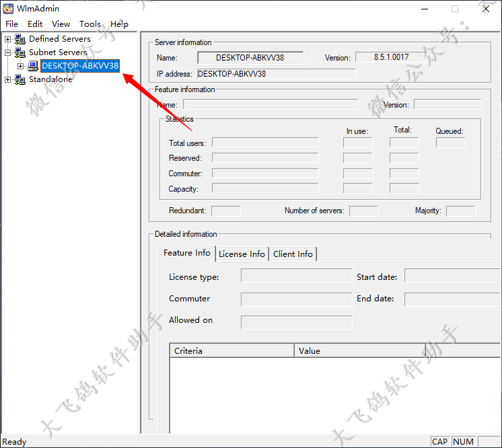This screenshot has height=448, width=502.
Task: Select the Feature Info tab
Action: pos(187,253)
